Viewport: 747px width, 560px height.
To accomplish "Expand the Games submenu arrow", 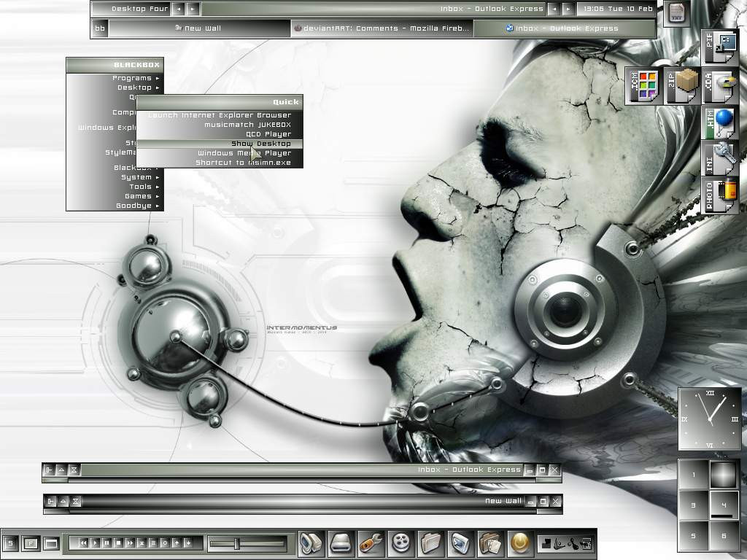I will 158,196.
